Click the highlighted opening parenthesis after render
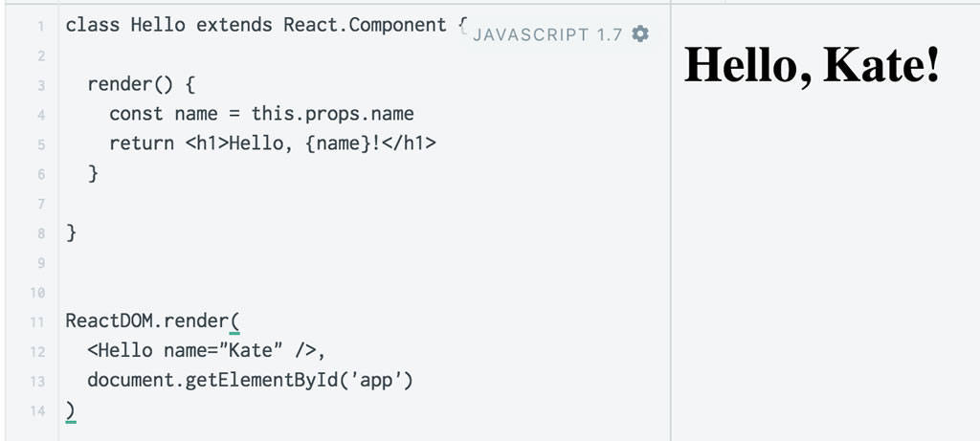The height and width of the screenshot is (441, 980). click(235, 322)
